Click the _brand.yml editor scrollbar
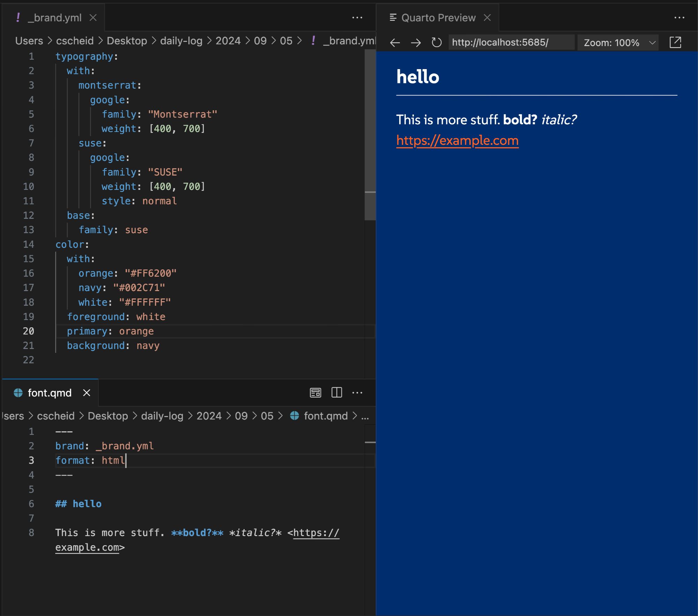 (370, 135)
